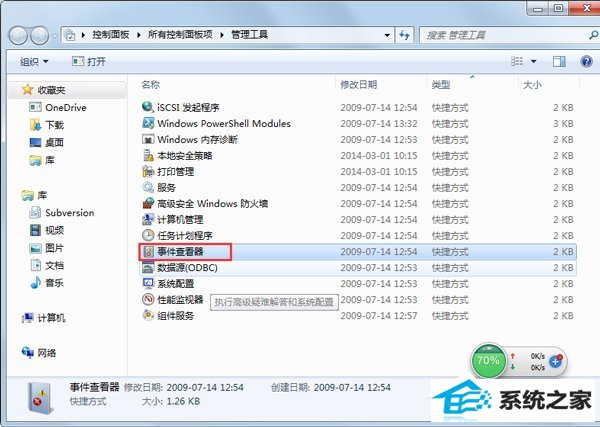Open the recent pages dropdown arrow
600x427 pixels.
pos(55,36)
